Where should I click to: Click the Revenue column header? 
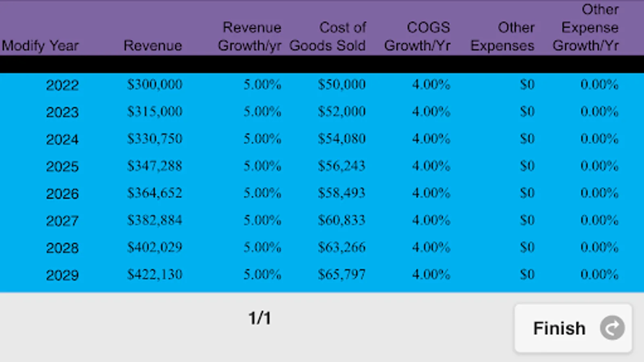click(153, 45)
